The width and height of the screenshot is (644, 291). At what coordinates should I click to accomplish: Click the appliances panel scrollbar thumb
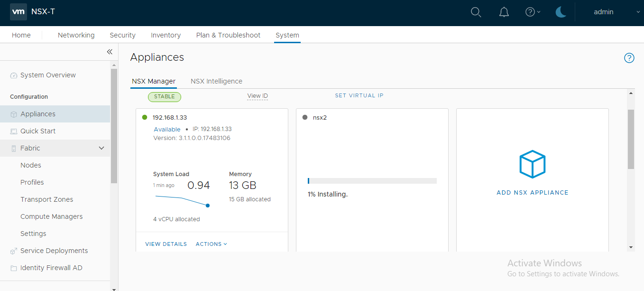[631, 139]
